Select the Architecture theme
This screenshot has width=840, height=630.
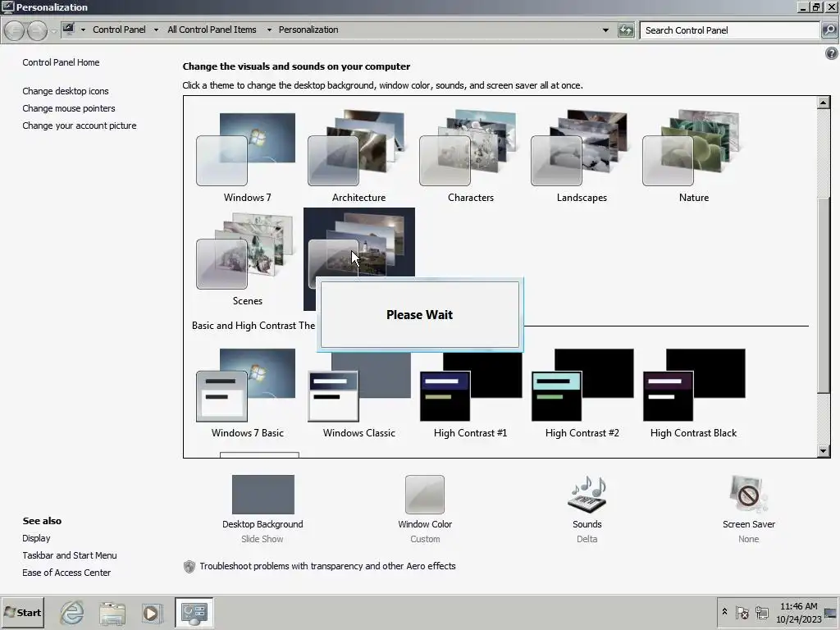[x=358, y=157]
